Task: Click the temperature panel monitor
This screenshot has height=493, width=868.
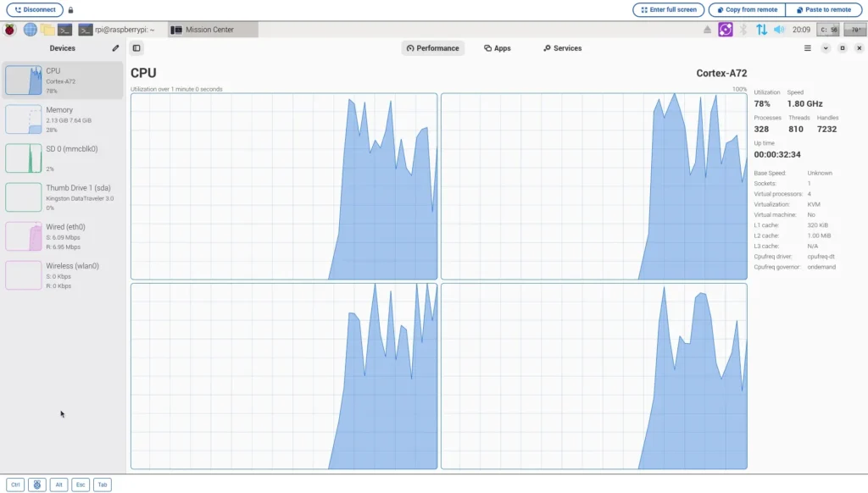Action: coord(855,30)
